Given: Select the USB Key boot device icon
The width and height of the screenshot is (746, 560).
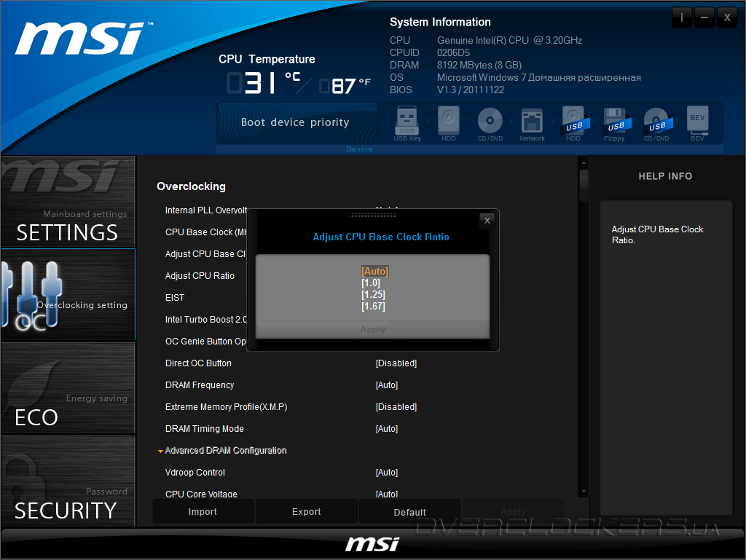Looking at the screenshot, I should tap(407, 123).
